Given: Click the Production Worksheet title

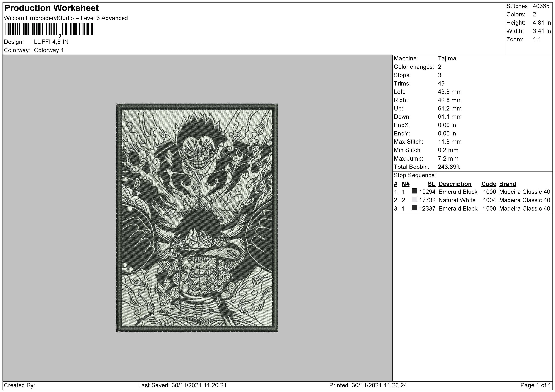Looking at the screenshot, I should pyautogui.click(x=52, y=8).
